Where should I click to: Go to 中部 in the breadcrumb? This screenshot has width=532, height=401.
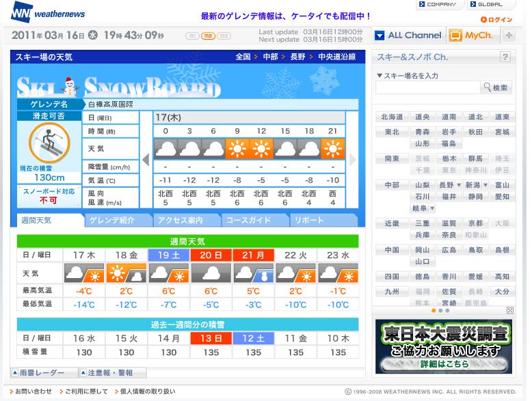pyautogui.click(x=270, y=57)
